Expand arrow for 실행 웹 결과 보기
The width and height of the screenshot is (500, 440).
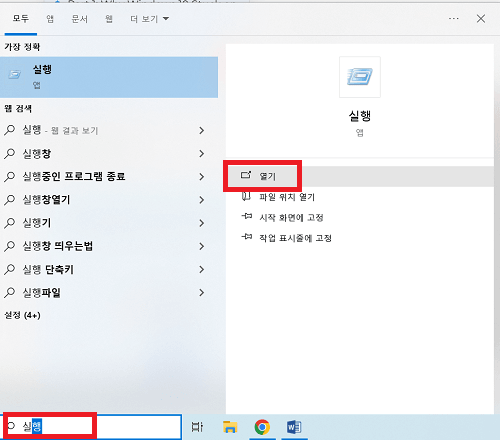201,130
